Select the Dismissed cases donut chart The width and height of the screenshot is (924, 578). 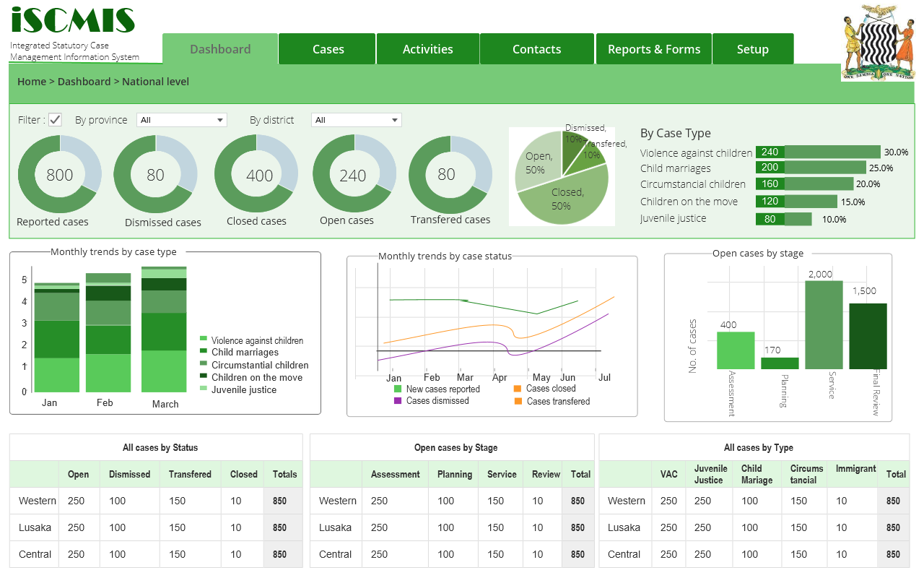[x=156, y=175]
